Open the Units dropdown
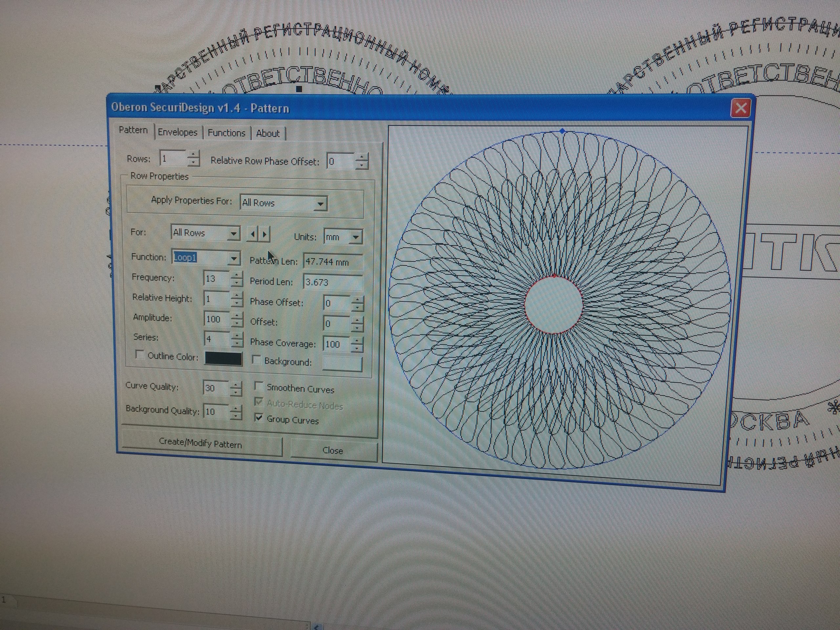The image size is (840, 630). [355, 238]
